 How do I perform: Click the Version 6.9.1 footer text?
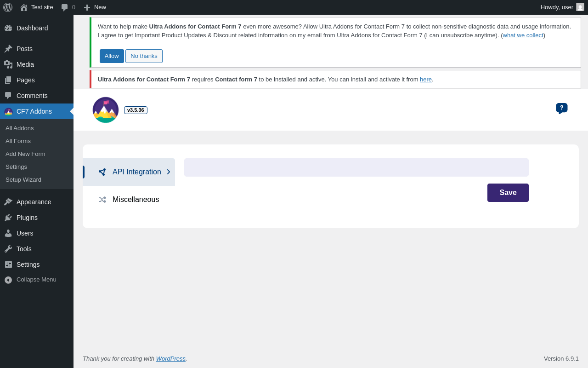[561, 359]
